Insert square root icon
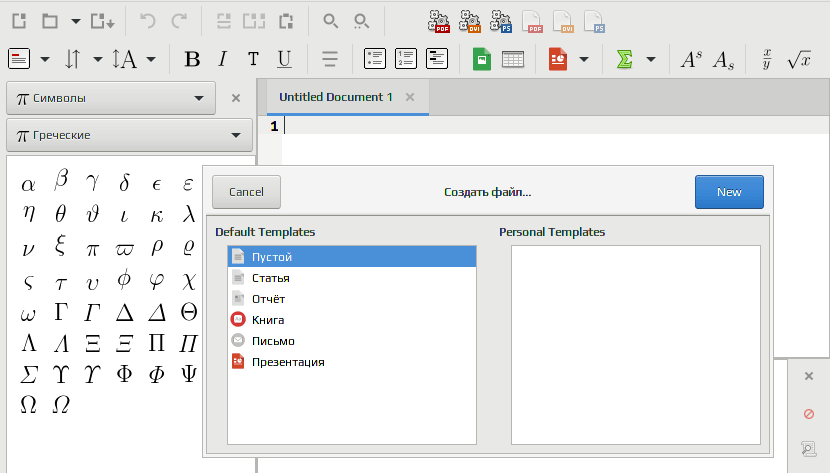Screen dimensions: 830x473 pos(799,59)
